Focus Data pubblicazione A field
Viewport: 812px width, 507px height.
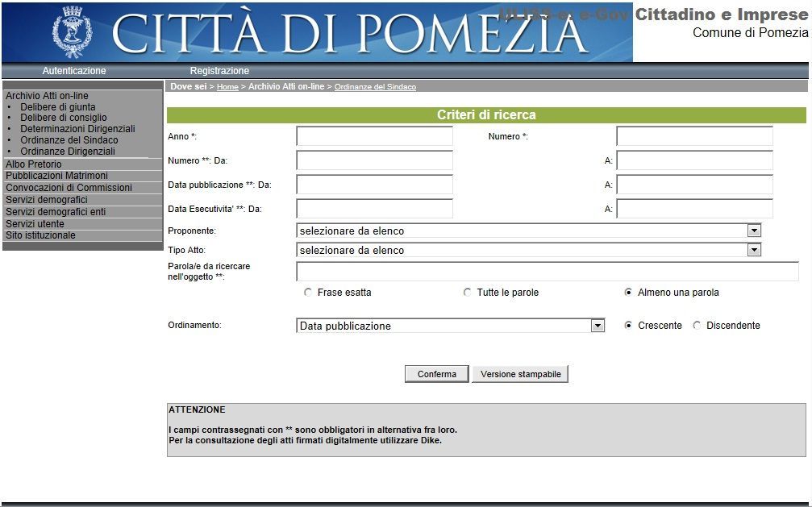[694, 185]
